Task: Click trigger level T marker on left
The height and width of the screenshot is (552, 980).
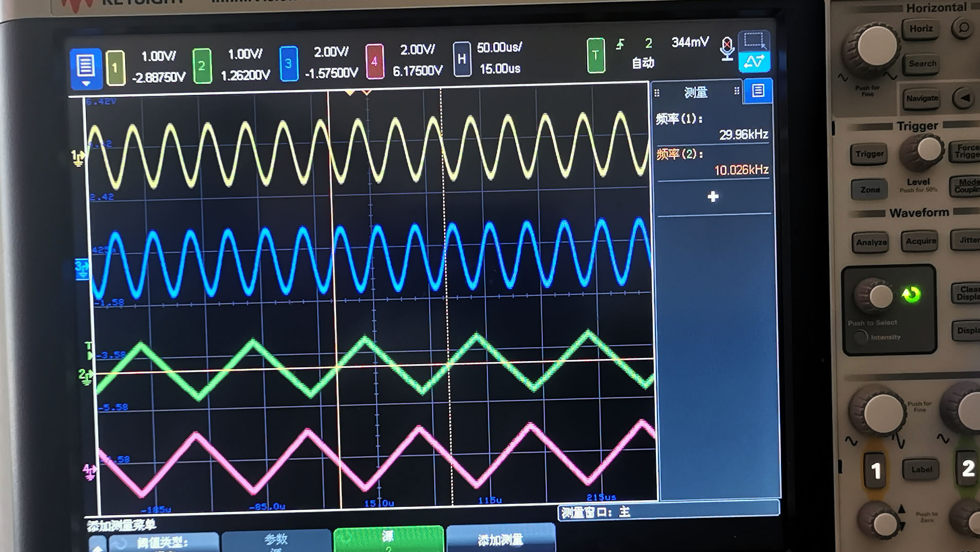Action: coord(89,351)
